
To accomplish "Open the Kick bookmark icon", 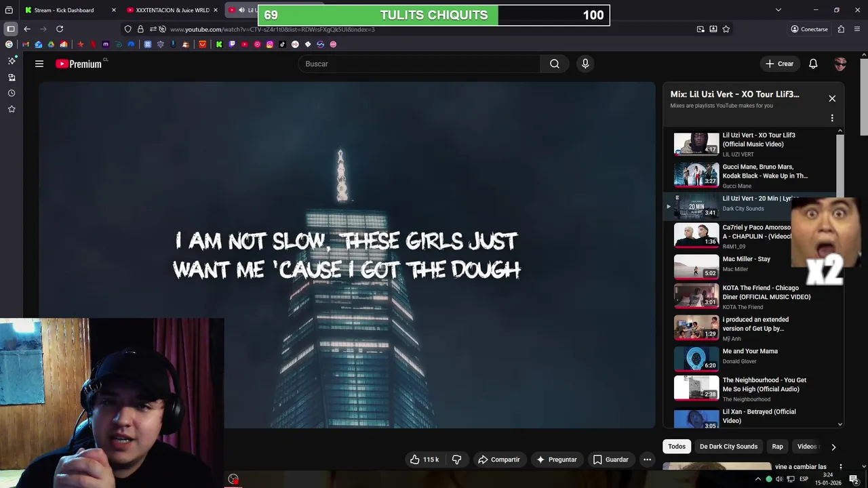I will pyautogui.click(x=219, y=44).
